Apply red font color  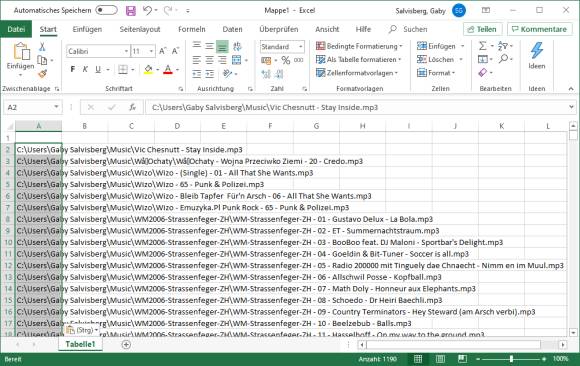coord(168,69)
